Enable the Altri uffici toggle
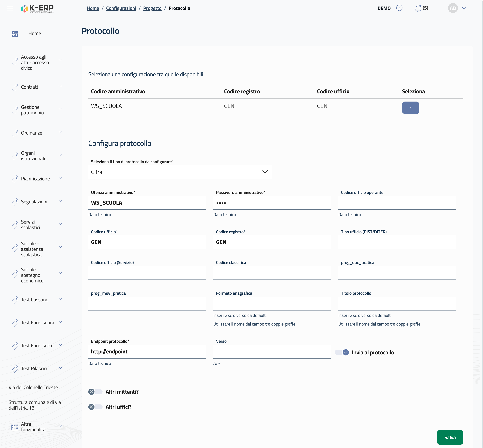 [x=95, y=407]
